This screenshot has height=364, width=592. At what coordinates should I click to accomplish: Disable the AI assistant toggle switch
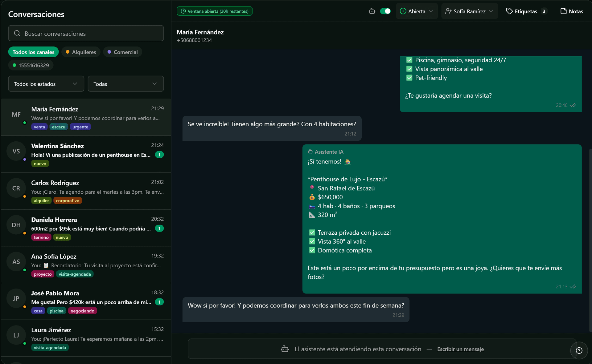coord(385,11)
